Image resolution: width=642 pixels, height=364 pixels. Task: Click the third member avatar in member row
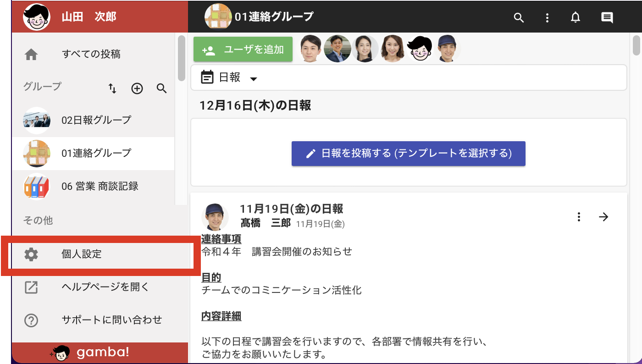[x=365, y=49]
